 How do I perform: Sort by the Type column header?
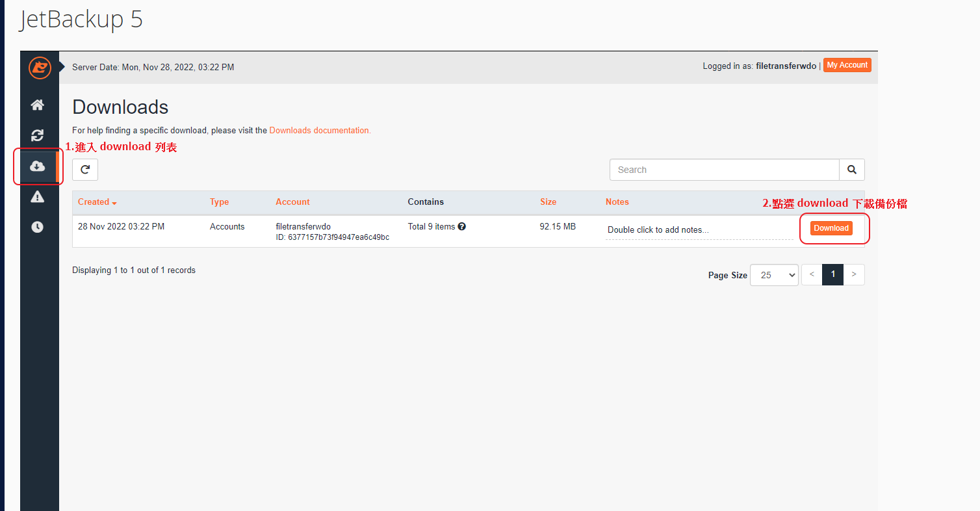click(x=219, y=202)
